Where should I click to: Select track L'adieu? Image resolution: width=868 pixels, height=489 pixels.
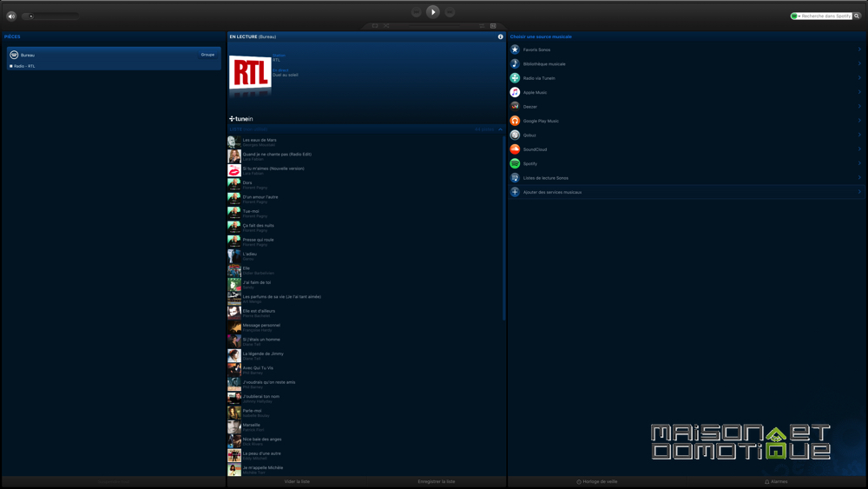365,256
